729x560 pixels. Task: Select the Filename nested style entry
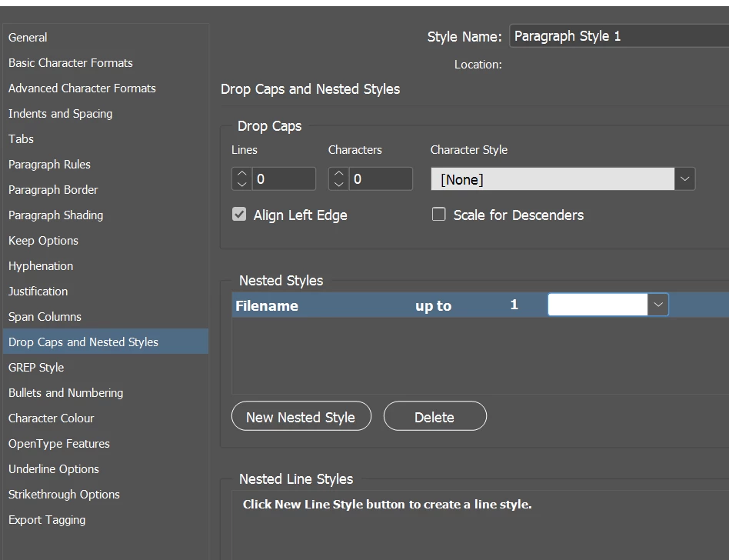click(267, 305)
